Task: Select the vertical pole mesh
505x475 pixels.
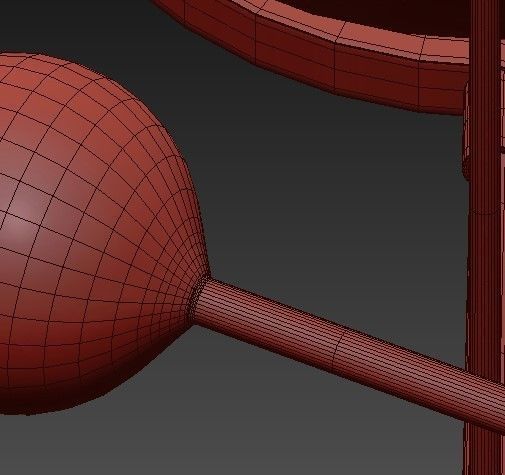Action: coord(485,237)
